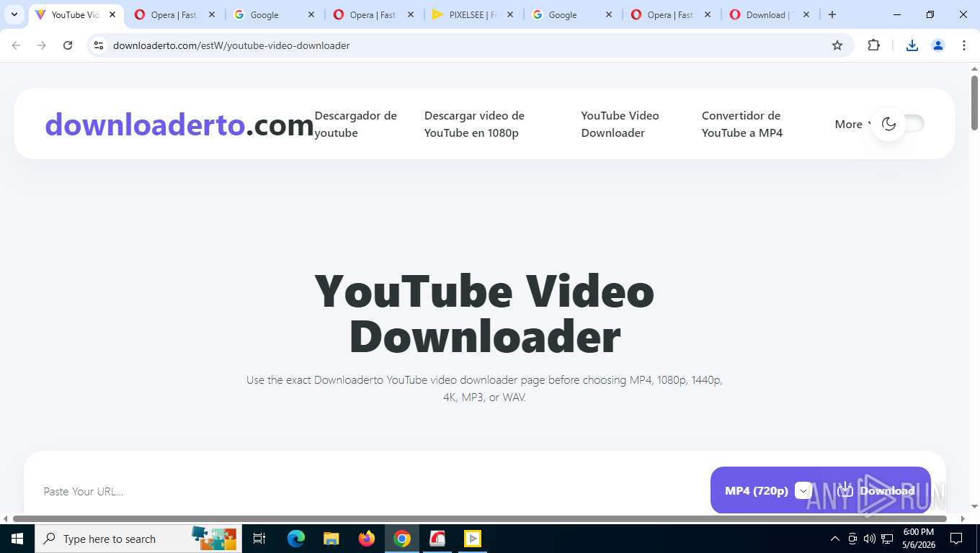Click the Download button
The width and height of the screenshot is (980, 553).
(876, 491)
